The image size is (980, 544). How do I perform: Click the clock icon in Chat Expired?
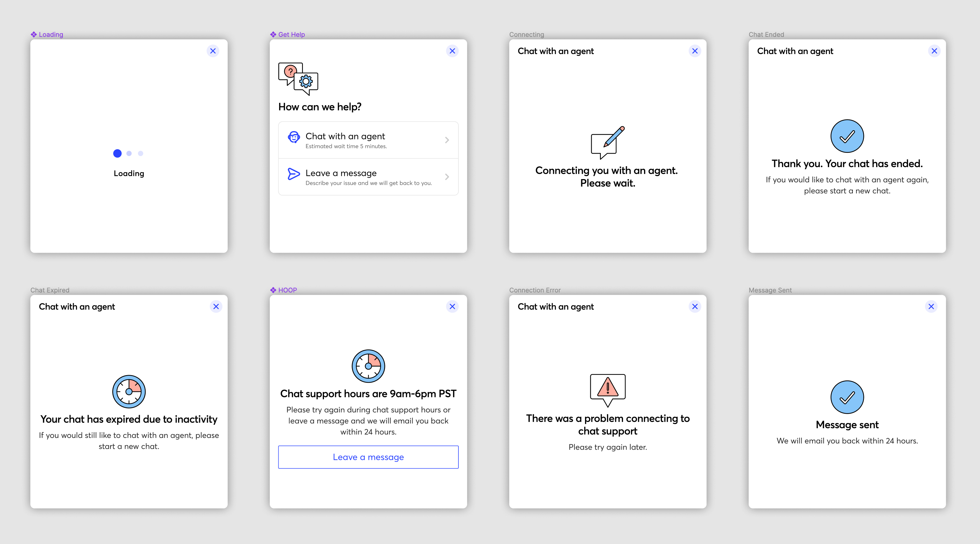[x=129, y=391]
